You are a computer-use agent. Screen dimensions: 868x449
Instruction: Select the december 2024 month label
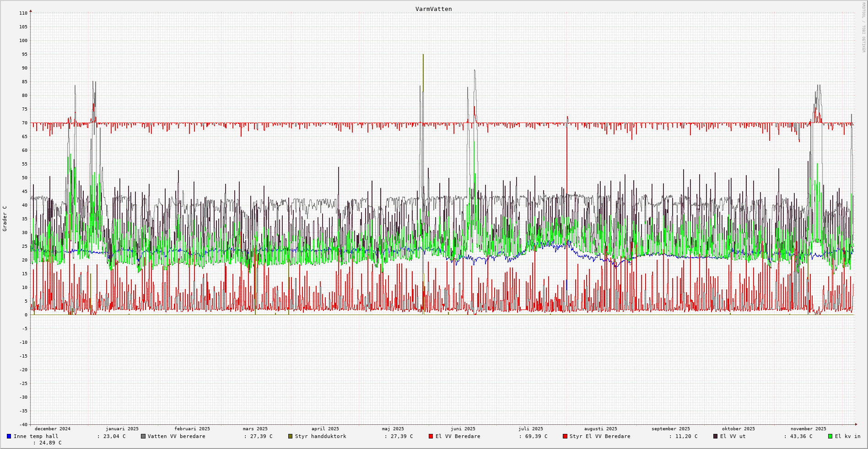pos(53,429)
